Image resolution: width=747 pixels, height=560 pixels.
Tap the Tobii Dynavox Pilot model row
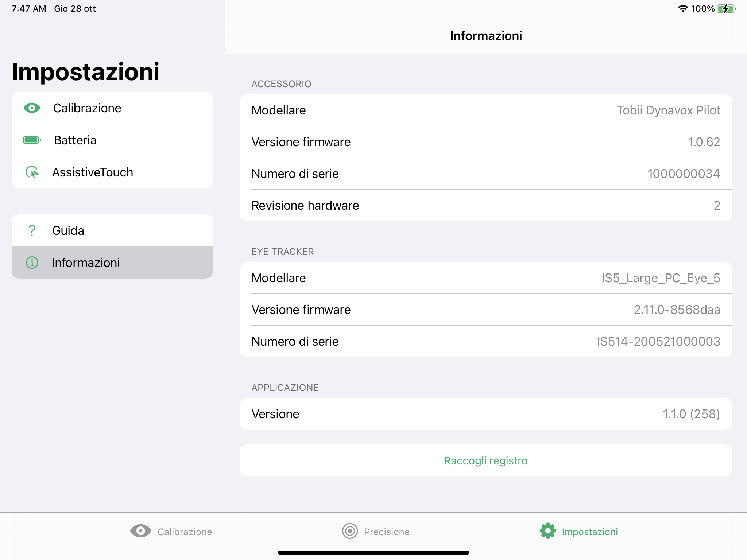click(486, 110)
